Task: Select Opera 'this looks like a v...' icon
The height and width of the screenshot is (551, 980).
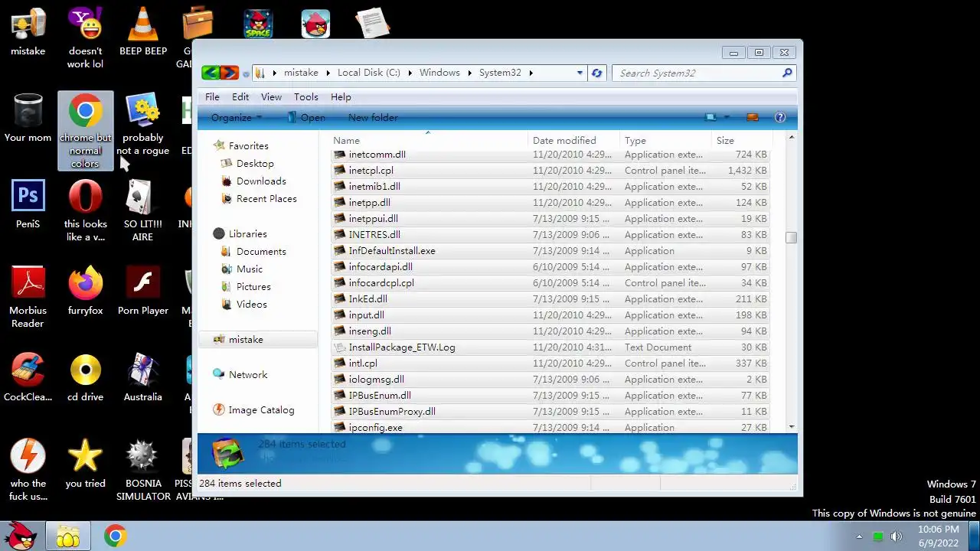Action: click(85, 211)
